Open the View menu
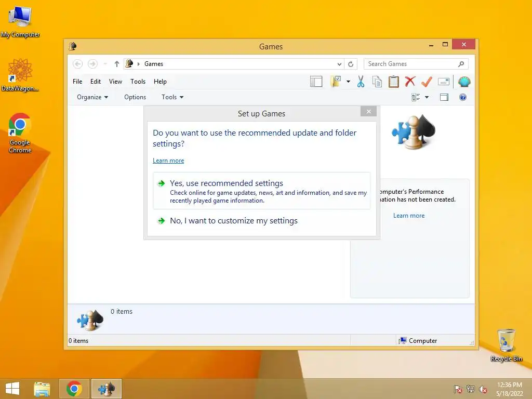This screenshot has height=399, width=532. tap(115, 82)
